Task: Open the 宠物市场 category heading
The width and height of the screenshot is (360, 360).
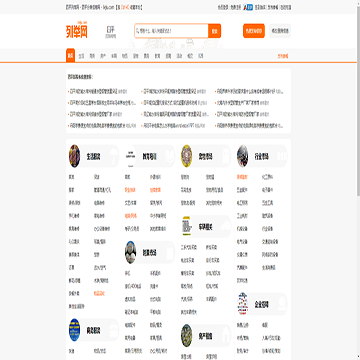Action: 205,156
